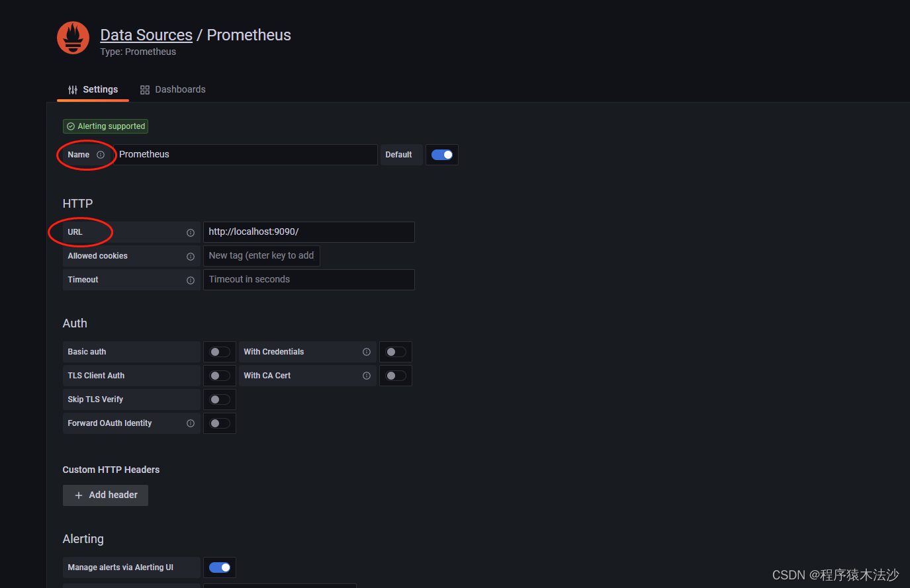Image resolution: width=910 pixels, height=588 pixels.
Task: Click the With Credentials info icon
Action: click(367, 352)
